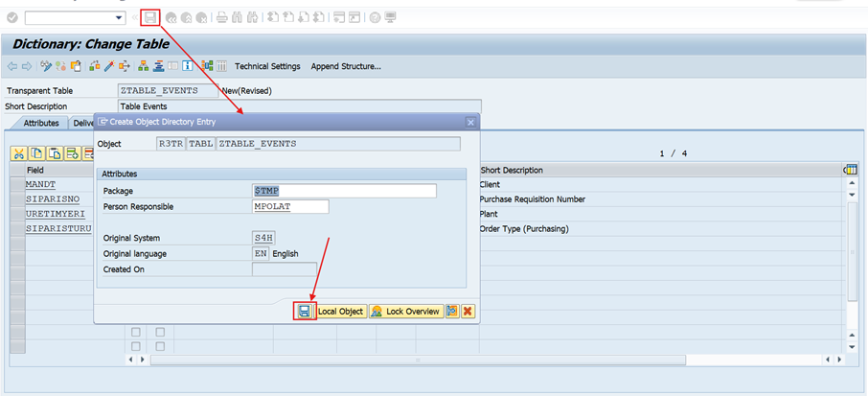Click the Print icon in the top toolbar
This screenshot has height=396, width=868.
(222, 17)
